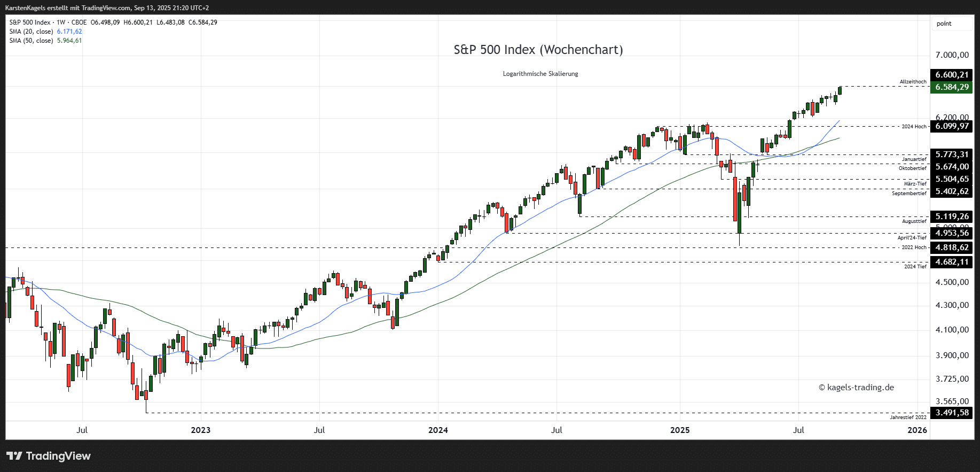The height and width of the screenshot is (472, 980).
Task: Click the 5.504,65 price tag
Action: [952, 179]
